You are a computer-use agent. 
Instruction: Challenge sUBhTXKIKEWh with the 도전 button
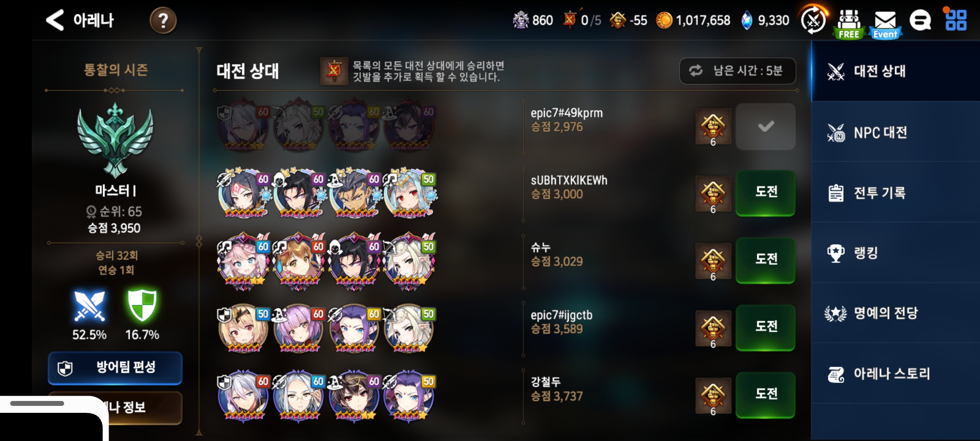click(x=766, y=193)
